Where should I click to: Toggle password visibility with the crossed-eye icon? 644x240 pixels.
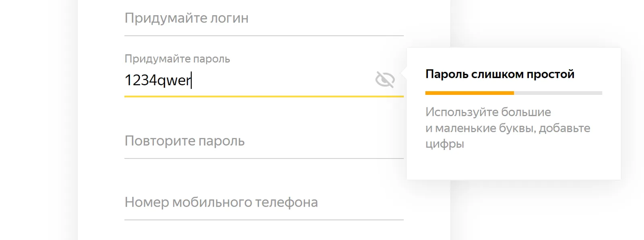(x=385, y=79)
